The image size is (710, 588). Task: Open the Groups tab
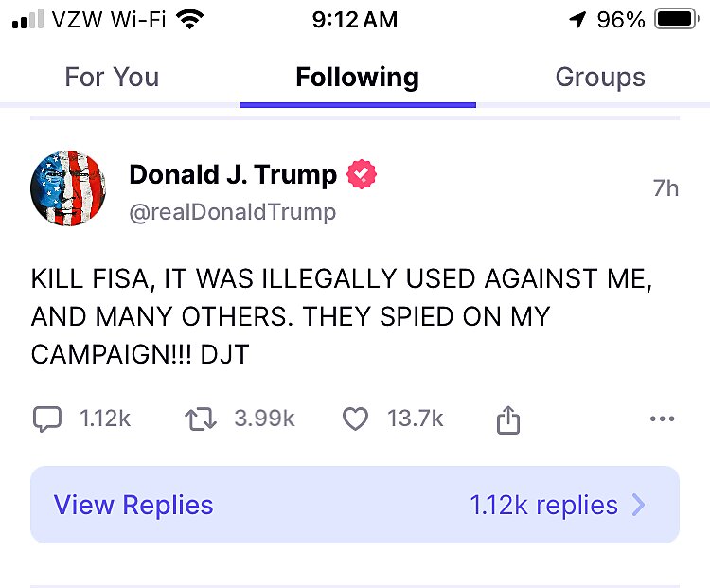pos(600,78)
